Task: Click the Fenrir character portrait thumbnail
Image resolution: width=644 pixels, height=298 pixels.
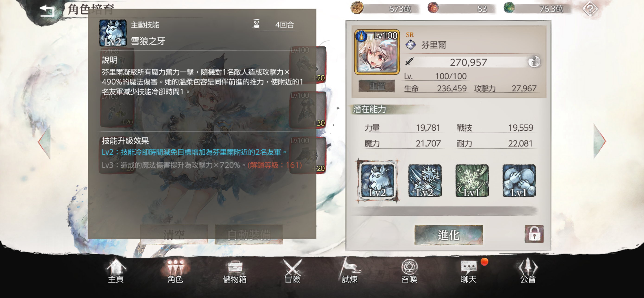Action: 377,52
